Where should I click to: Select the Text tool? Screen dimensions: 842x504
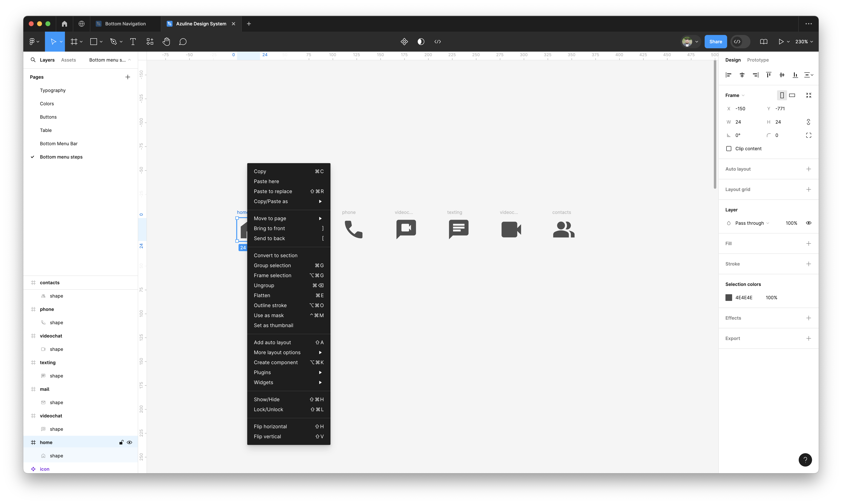133,41
